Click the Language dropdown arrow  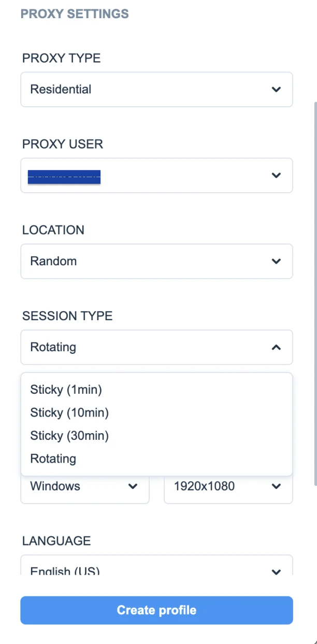pos(276,571)
